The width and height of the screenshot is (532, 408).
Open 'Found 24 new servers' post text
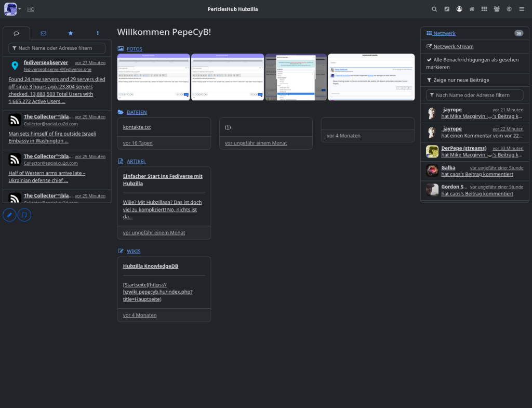[x=57, y=90]
